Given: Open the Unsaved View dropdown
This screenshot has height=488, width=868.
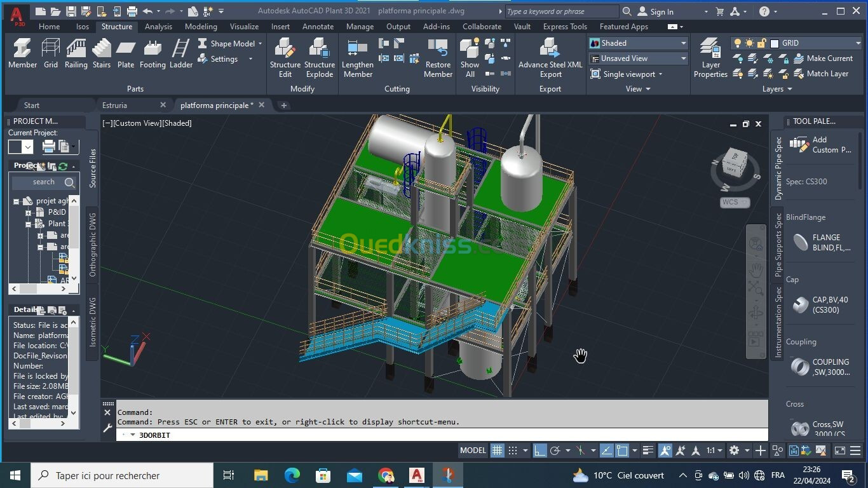Looking at the screenshot, I should point(639,58).
